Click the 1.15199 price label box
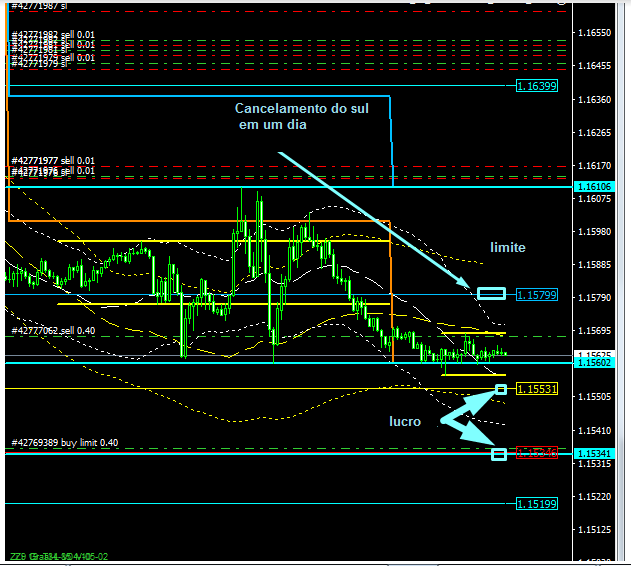Viewport: 631px width, 566px height. [x=536, y=504]
